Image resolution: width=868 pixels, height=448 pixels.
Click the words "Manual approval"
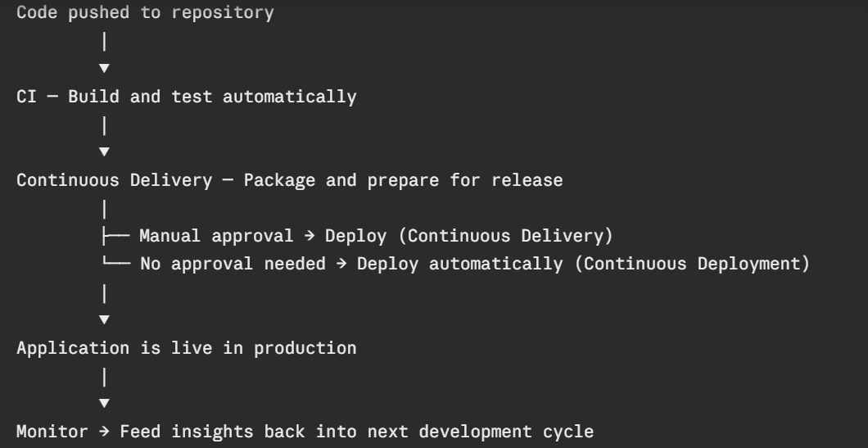click(x=216, y=236)
